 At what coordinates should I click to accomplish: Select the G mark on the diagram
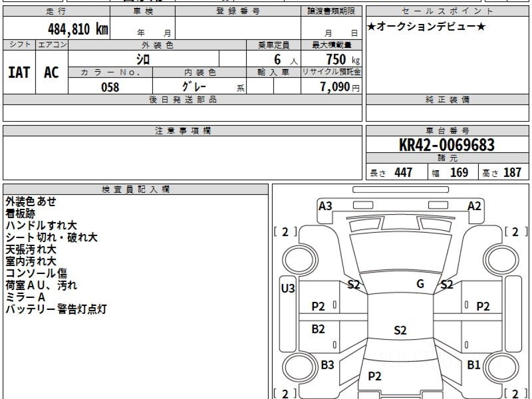tap(420, 284)
